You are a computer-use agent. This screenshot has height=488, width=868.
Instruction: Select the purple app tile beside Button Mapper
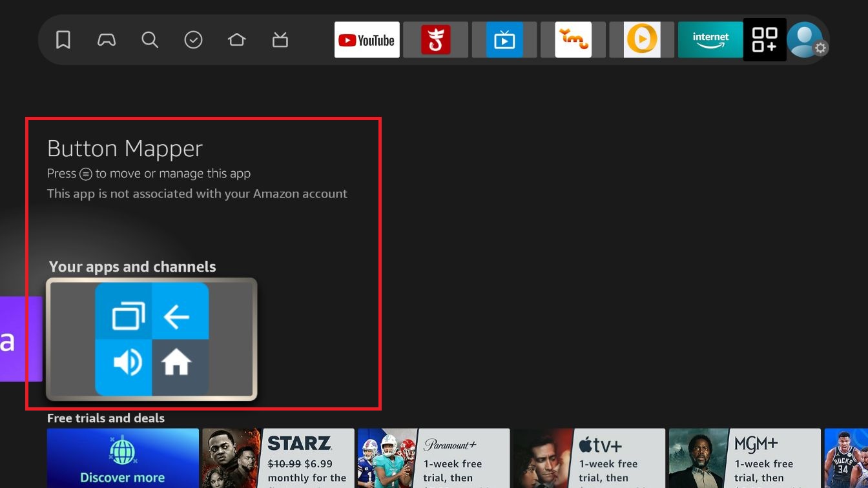pos(21,339)
